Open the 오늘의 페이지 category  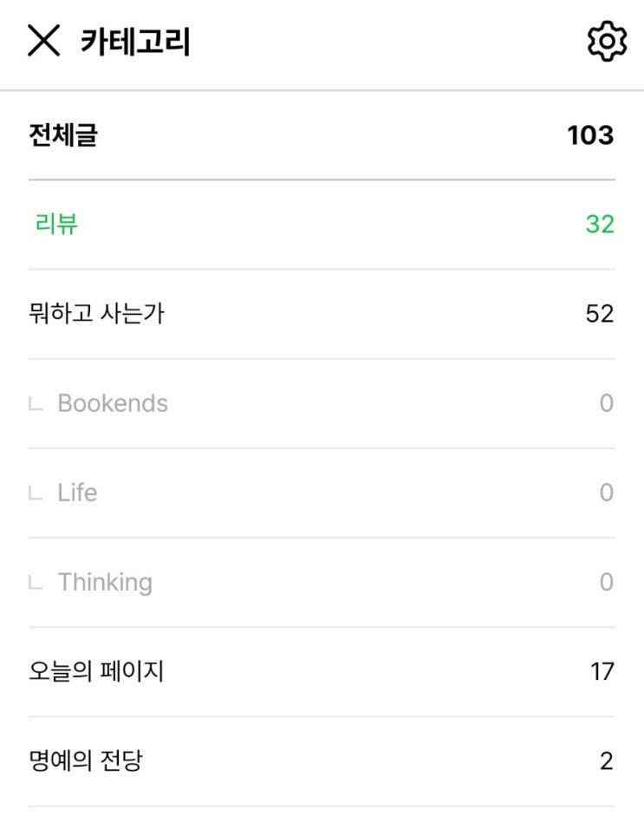[96, 671]
